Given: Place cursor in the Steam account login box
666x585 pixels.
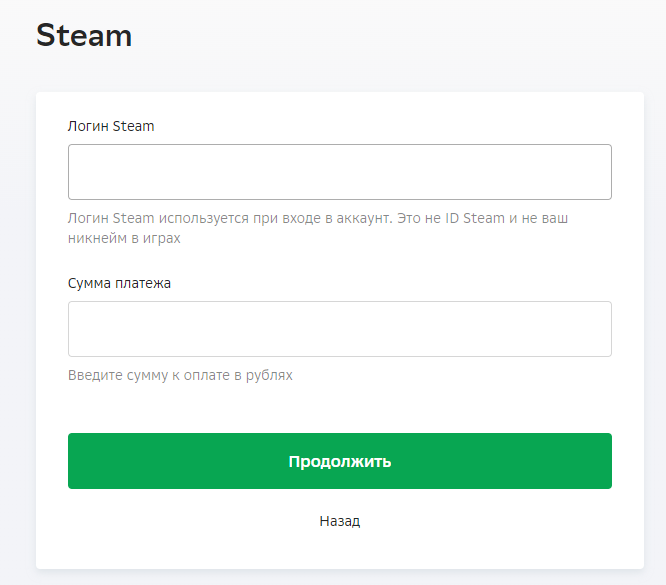Looking at the screenshot, I should [340, 172].
